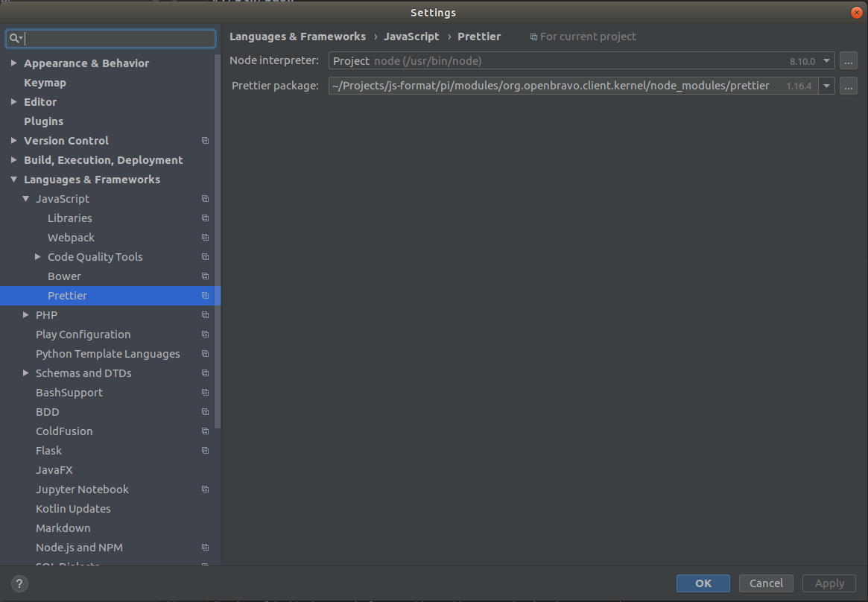Open browse button for Prettier package
Screen dimensions: 868x602
pos(848,86)
